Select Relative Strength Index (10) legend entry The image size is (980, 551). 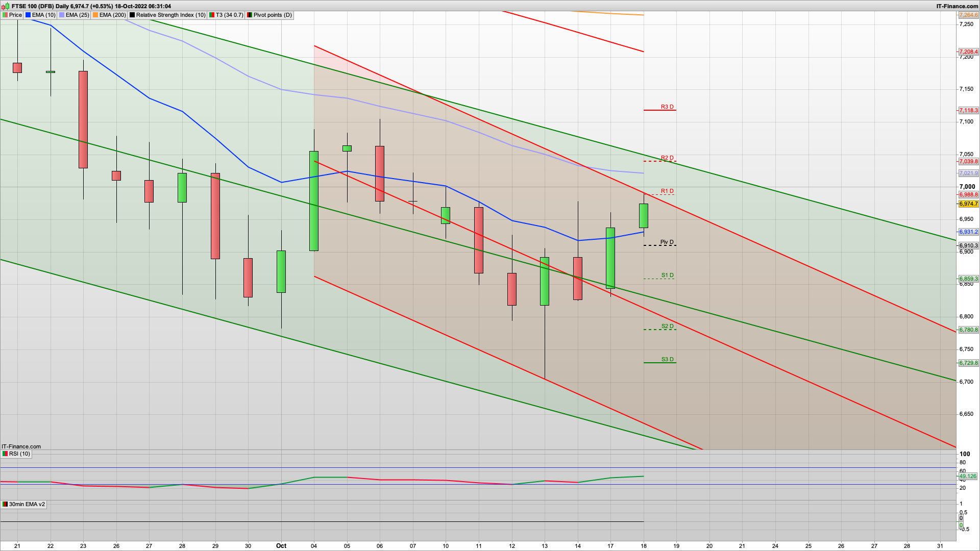coord(167,15)
